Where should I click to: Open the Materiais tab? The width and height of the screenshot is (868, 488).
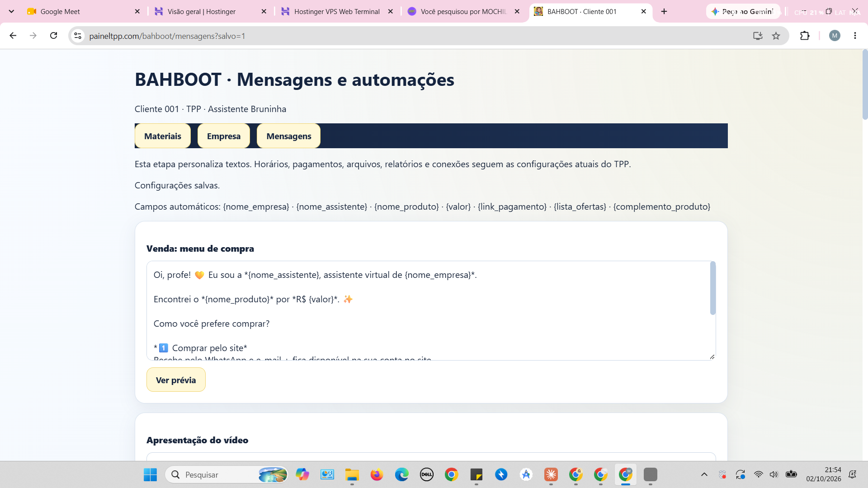162,136
